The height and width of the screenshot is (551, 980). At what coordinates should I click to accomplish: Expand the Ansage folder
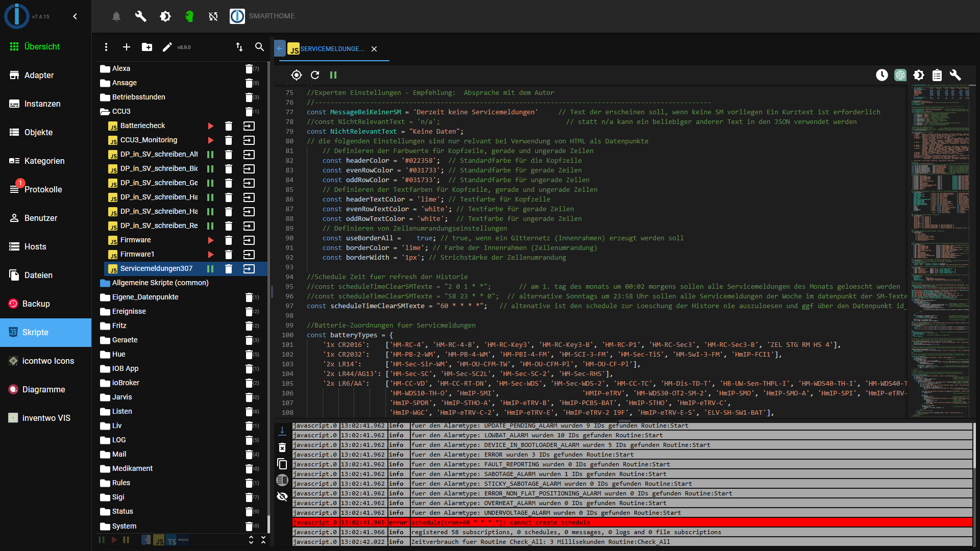(105, 83)
